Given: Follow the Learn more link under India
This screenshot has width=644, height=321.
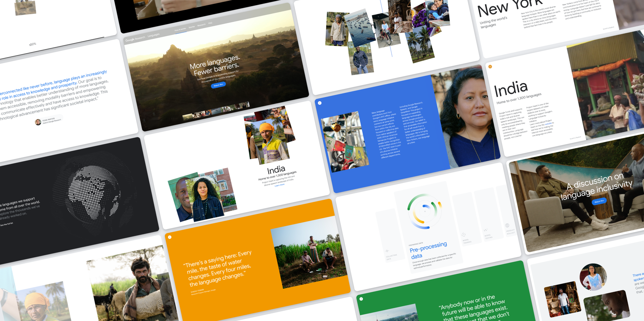Looking at the screenshot, I should coord(280,185).
